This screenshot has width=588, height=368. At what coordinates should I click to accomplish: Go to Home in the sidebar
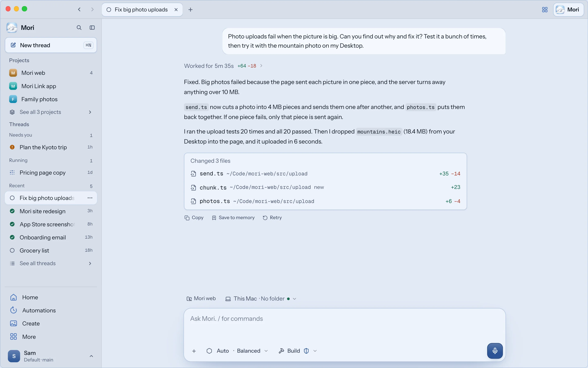51,297
